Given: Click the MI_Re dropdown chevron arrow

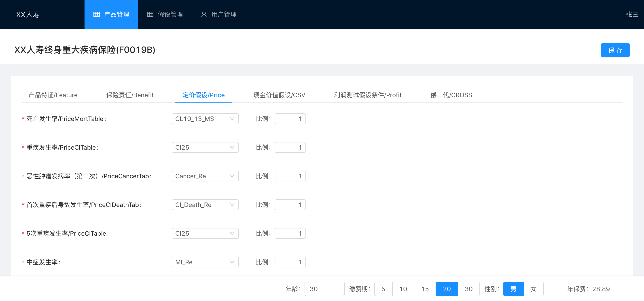Looking at the screenshot, I should pos(232,262).
